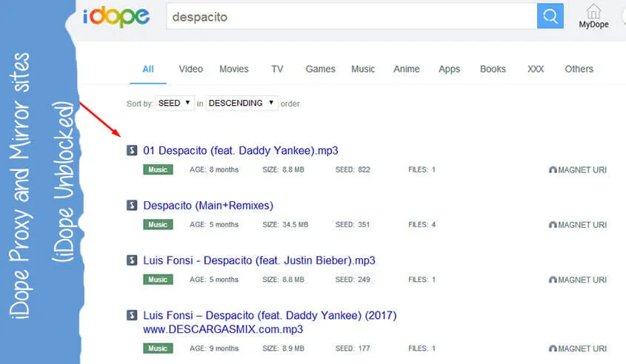The image size is (626, 364).
Task: Open 01 Despacito (feat. Daddy Yankee).mp3 link
Action: (x=241, y=150)
